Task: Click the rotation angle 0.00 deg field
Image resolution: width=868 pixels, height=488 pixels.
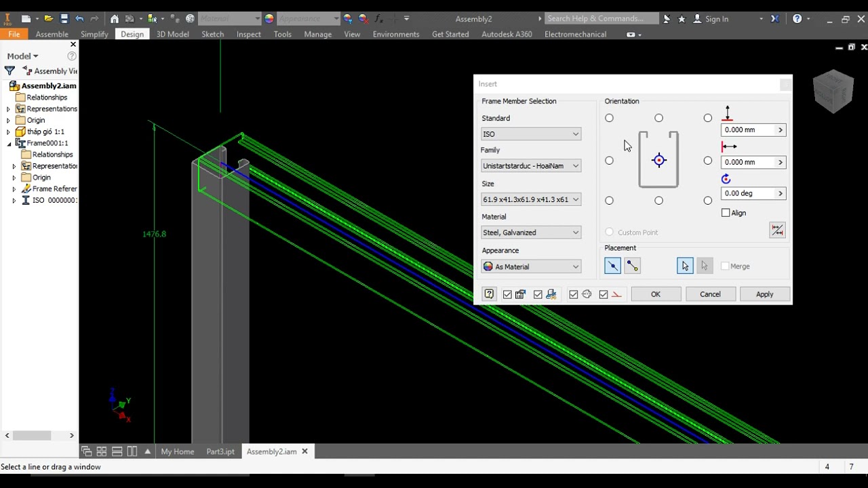Action: coord(748,193)
